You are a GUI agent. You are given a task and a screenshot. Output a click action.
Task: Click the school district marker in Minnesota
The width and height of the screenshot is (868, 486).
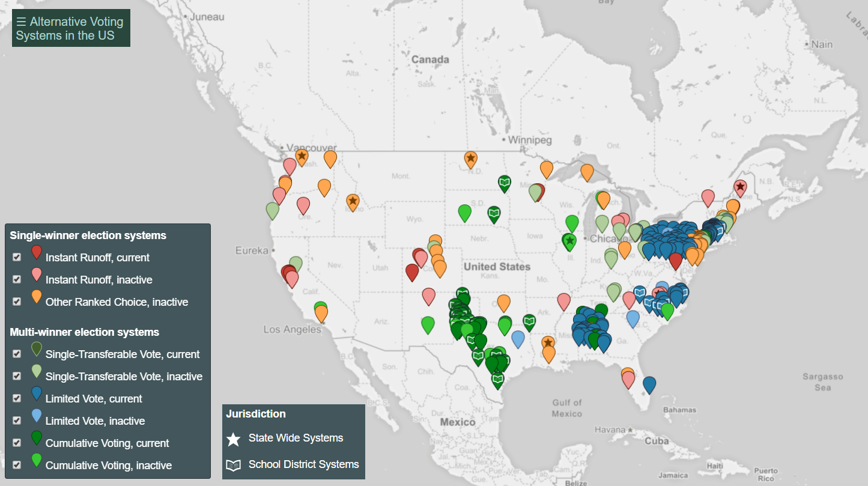[x=504, y=183]
